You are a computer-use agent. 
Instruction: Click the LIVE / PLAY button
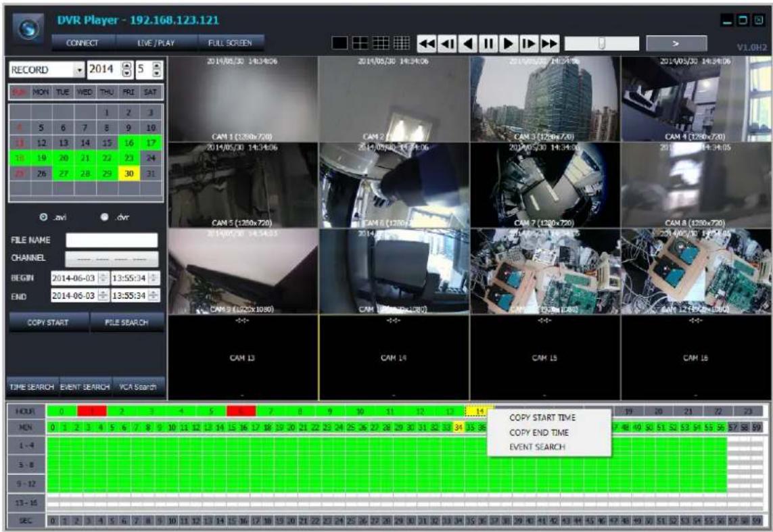pyautogui.click(x=156, y=43)
